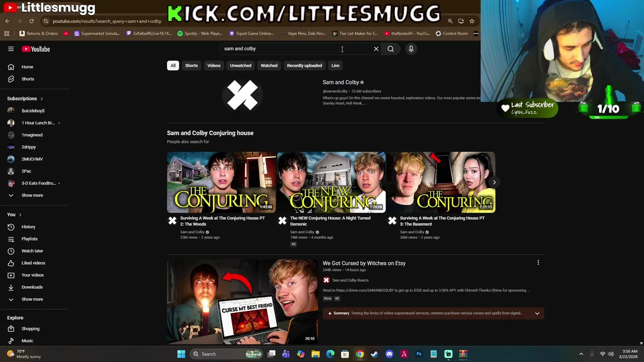This screenshot has height=362, width=644.
Task: Select the Shorts filter chip
Action: [191, 65]
